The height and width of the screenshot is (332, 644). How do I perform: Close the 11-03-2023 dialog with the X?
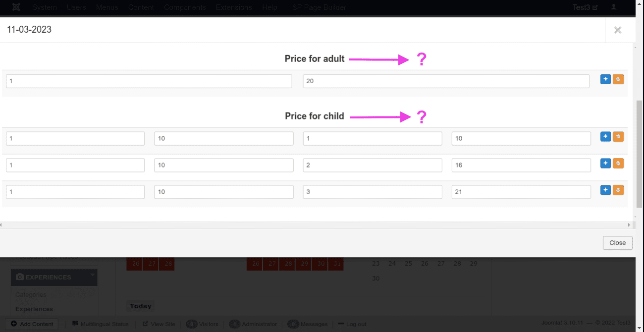[618, 30]
